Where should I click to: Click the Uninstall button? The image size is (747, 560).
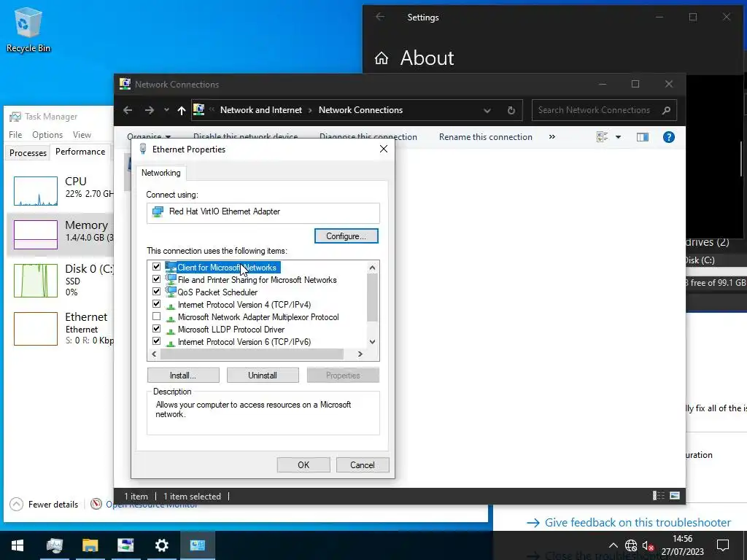click(263, 376)
